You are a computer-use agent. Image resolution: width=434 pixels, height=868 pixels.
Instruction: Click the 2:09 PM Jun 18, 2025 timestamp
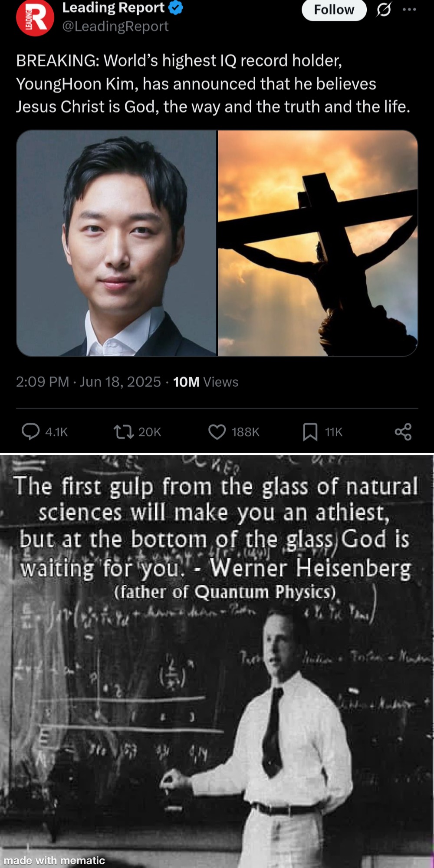point(89,382)
